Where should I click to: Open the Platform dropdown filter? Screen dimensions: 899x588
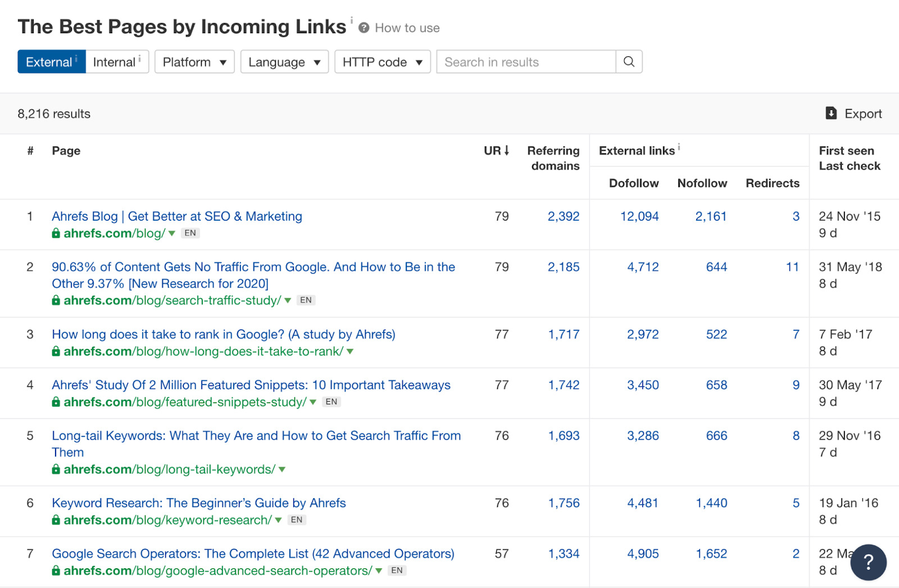point(194,62)
